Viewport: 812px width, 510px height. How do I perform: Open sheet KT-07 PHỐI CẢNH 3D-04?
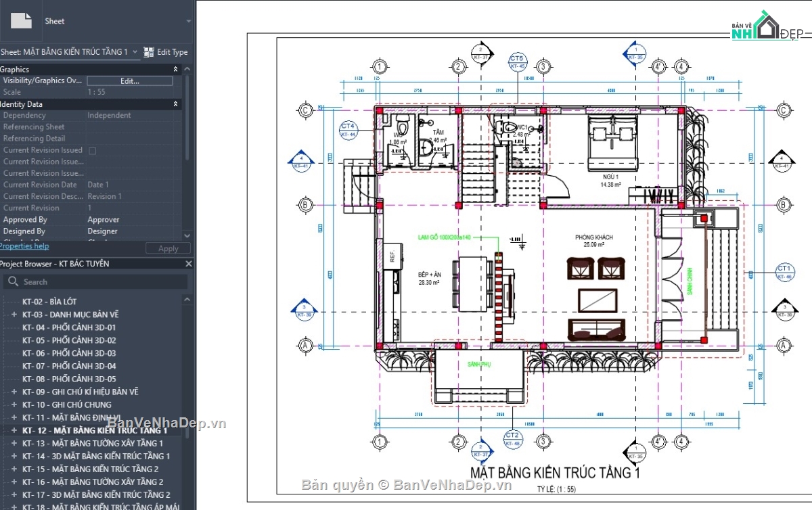[x=69, y=366]
